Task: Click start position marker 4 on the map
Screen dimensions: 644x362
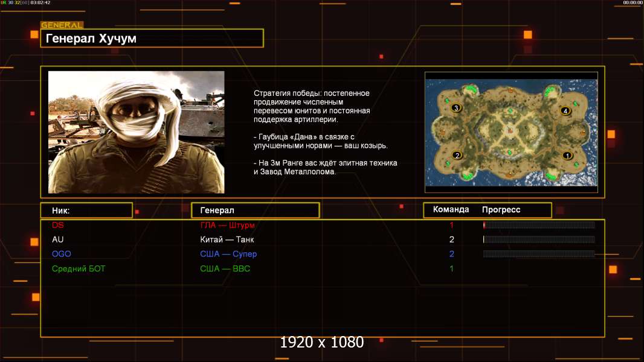Action: 565,110
